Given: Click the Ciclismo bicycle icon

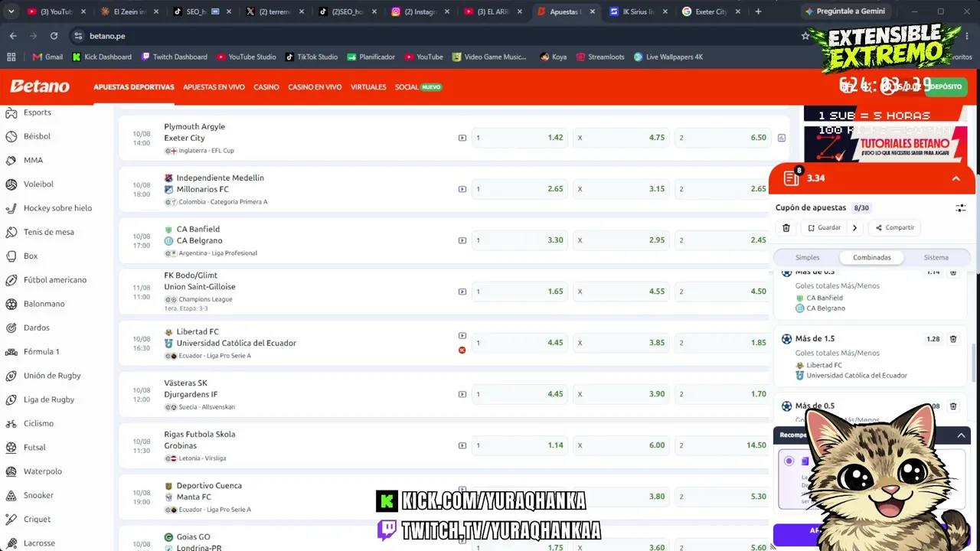Looking at the screenshot, I should [11, 423].
